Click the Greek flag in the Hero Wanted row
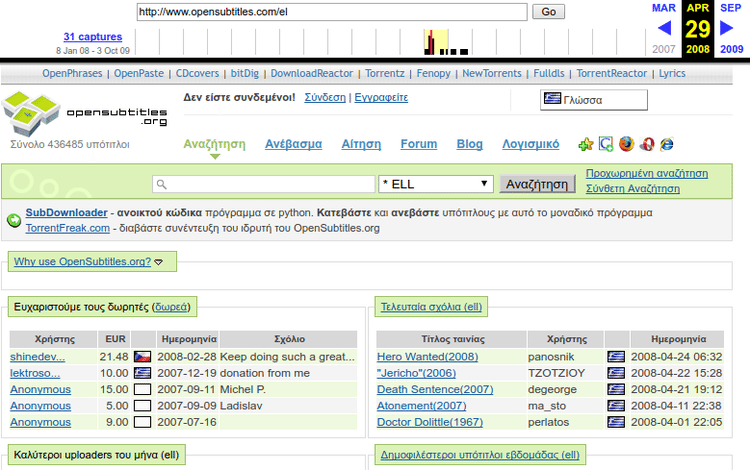The width and height of the screenshot is (750, 470). pos(616,357)
